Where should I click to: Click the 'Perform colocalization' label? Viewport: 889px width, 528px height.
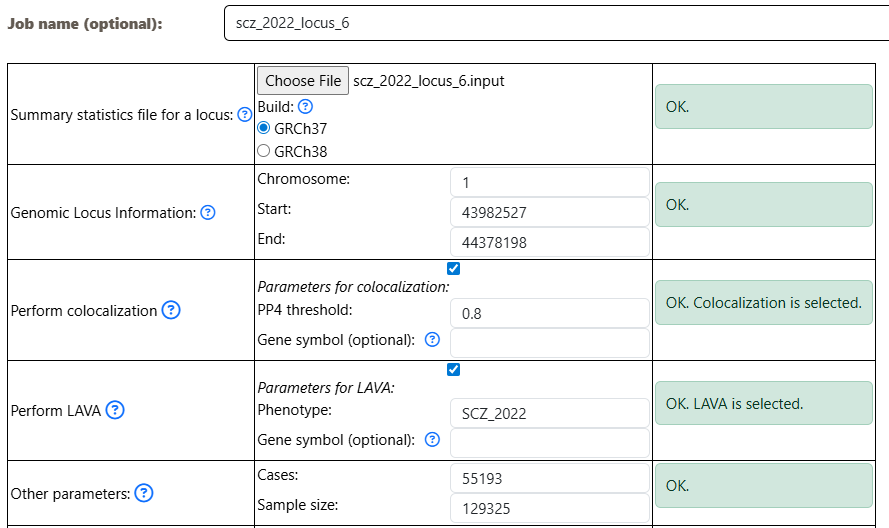[84, 311]
